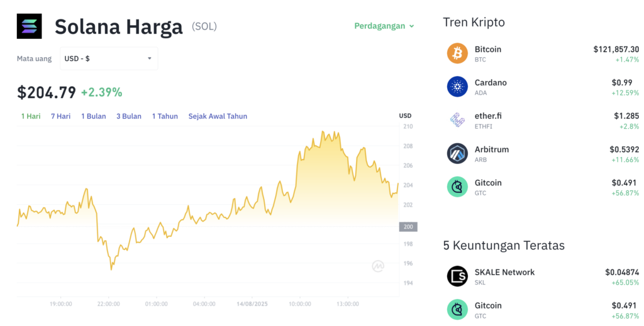Click the ether.fi token icon
This screenshot has height=326, width=644.
(x=457, y=120)
